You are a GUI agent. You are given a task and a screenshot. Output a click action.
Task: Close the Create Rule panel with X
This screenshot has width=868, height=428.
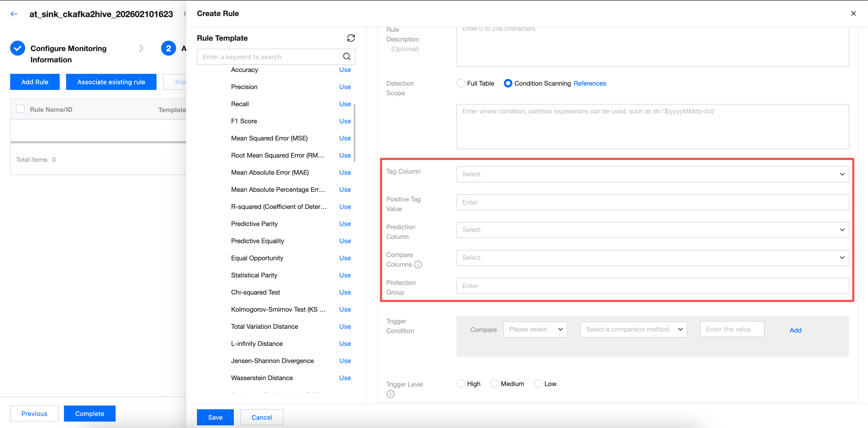[853, 13]
